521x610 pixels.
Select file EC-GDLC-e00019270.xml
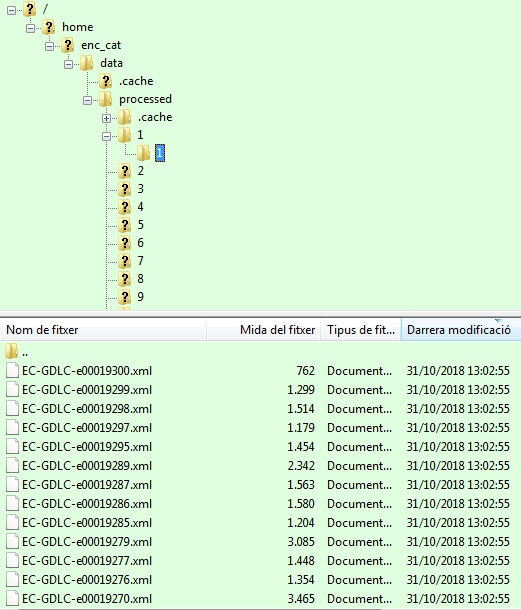point(87,598)
